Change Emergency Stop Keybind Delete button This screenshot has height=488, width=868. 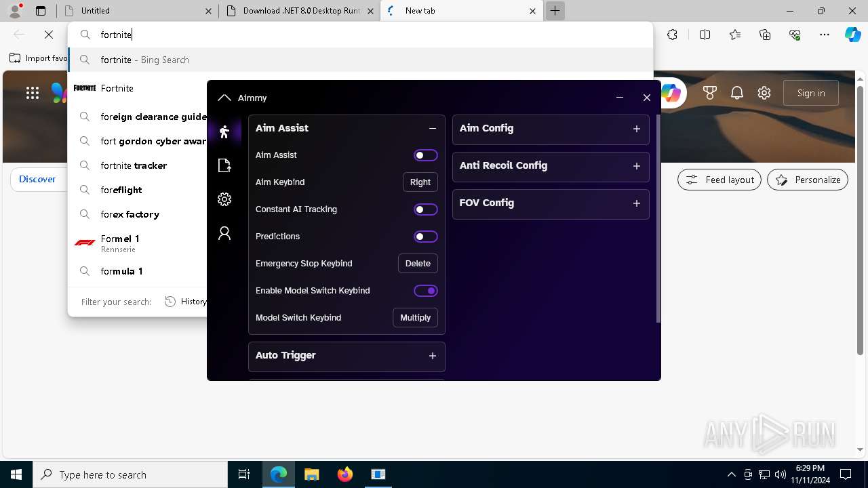click(x=418, y=264)
